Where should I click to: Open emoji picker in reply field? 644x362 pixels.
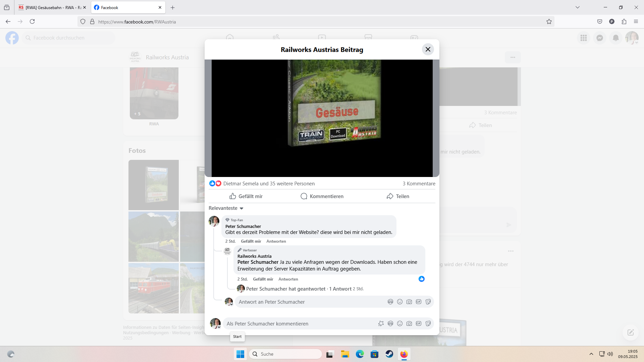(400, 302)
